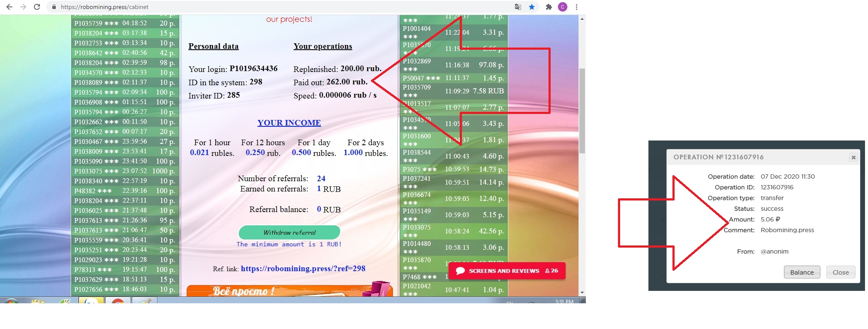
Task: Open the referral link robomining.press/?ref=298
Action: pos(303,269)
